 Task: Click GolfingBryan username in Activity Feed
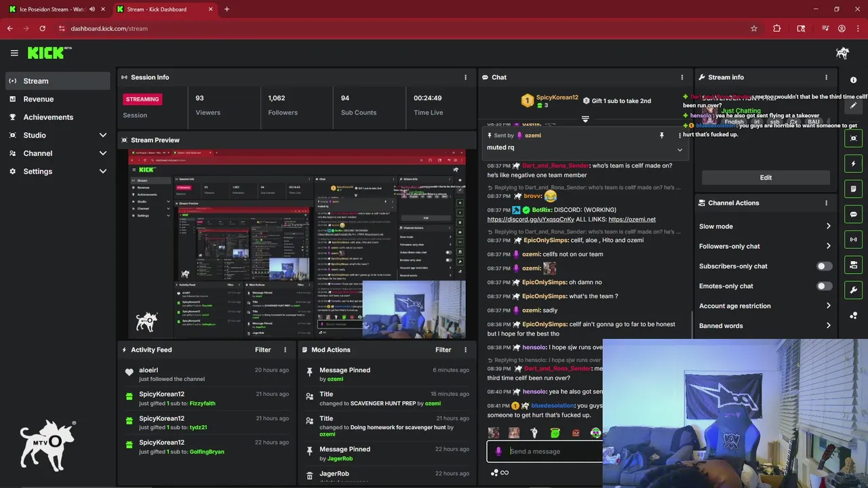click(x=207, y=452)
